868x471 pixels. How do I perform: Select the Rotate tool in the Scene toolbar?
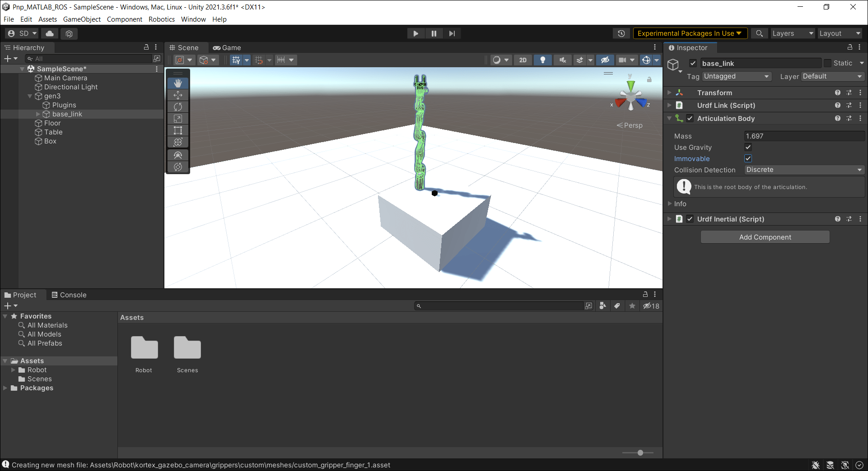click(178, 106)
